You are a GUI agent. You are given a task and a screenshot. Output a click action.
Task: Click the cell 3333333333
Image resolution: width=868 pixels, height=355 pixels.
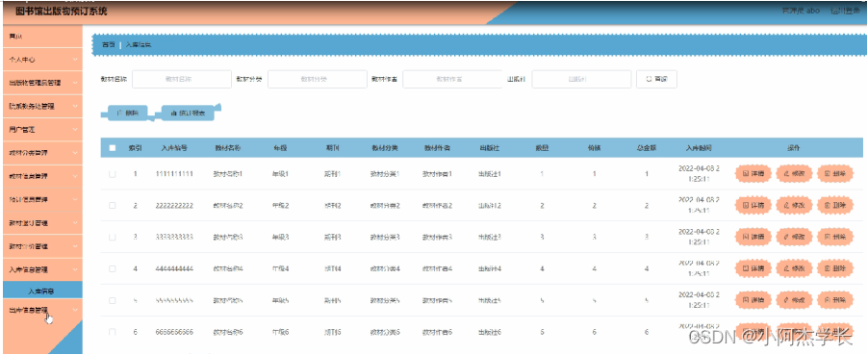tap(174, 237)
